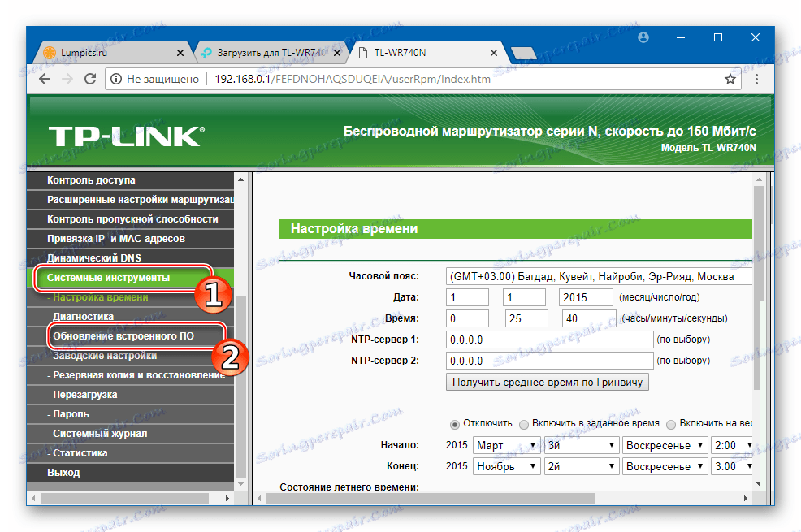Click sidebar scrollbar up arrow
The height and width of the screenshot is (532, 801).
(241, 179)
